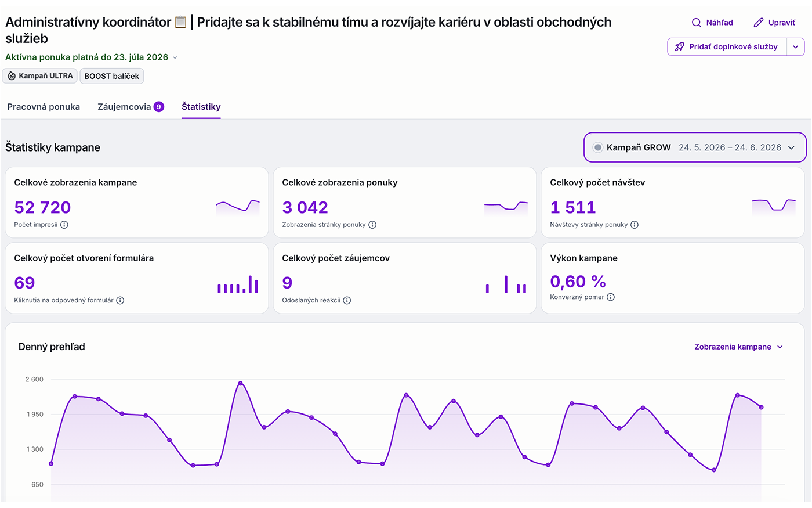Click the Upraviť pencil icon
Viewport: 812px width, 508px height.
pos(758,23)
